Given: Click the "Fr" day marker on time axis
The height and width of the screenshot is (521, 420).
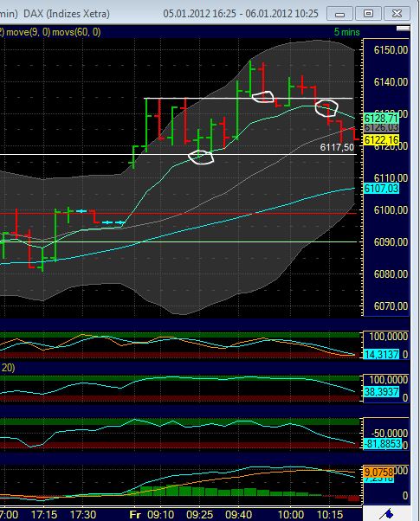Looking at the screenshot, I should (135, 515).
